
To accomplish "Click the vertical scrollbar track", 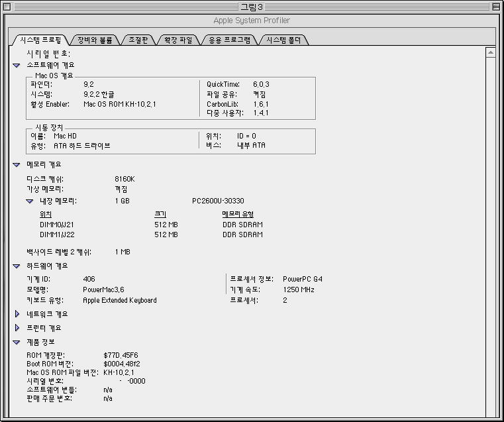I will [491, 232].
